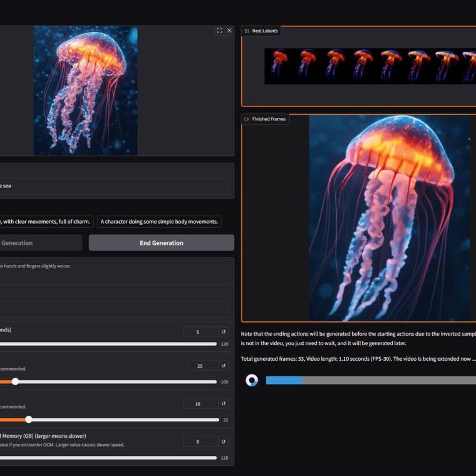
Task: Click the prompt text field ending 'sea'
Action: pos(113,186)
